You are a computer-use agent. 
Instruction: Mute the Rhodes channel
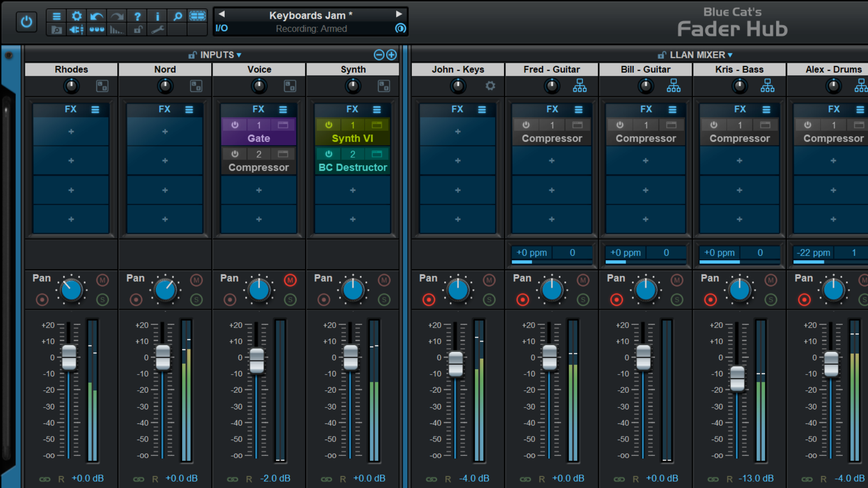[x=103, y=280]
